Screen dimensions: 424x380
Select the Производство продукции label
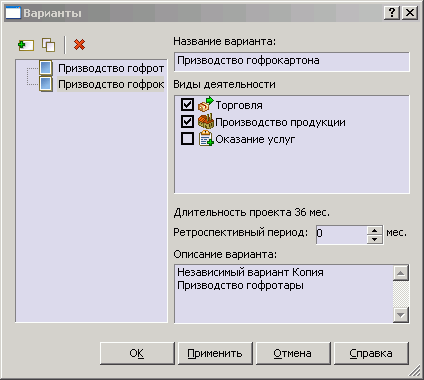(280, 122)
